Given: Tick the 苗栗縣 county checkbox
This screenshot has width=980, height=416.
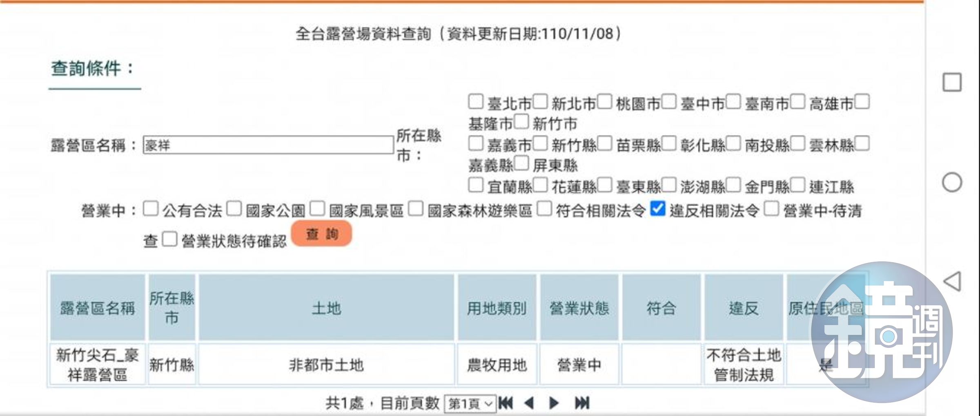Looking at the screenshot, I should point(604,143).
